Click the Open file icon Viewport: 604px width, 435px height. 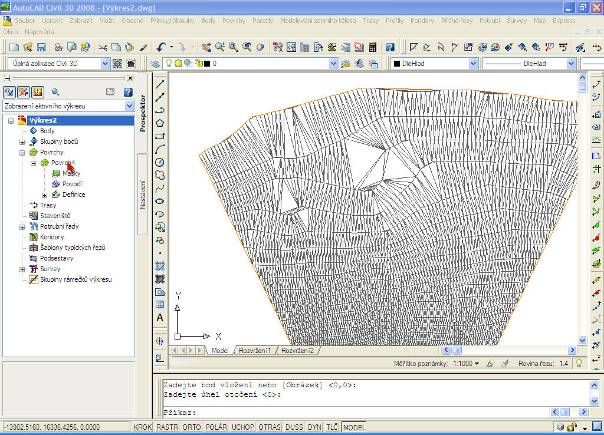pyautogui.click(x=27, y=47)
